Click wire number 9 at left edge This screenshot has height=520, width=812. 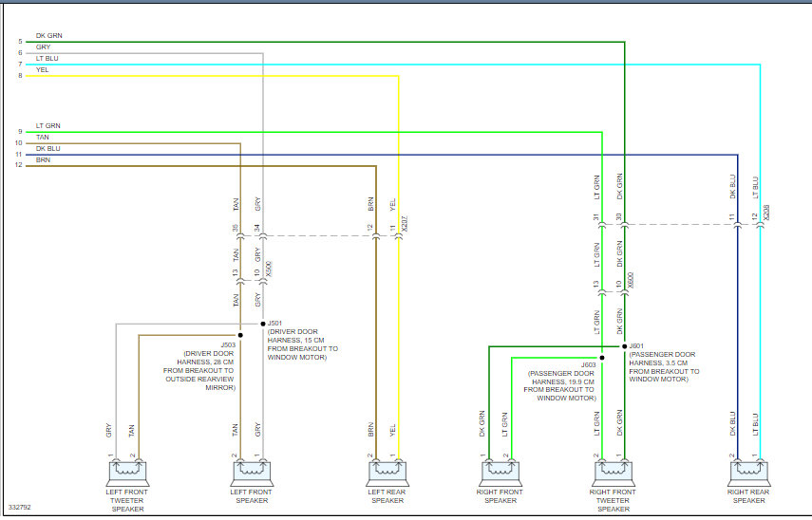20,132
